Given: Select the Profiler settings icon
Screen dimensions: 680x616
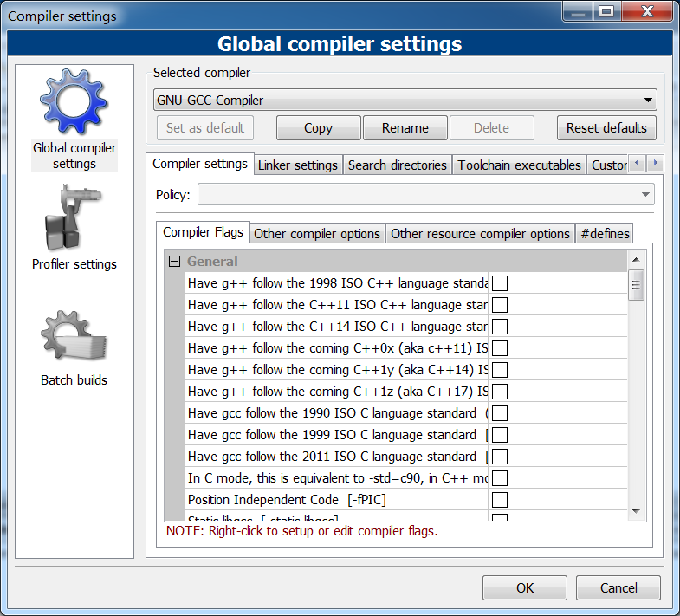Looking at the screenshot, I should click(74, 219).
